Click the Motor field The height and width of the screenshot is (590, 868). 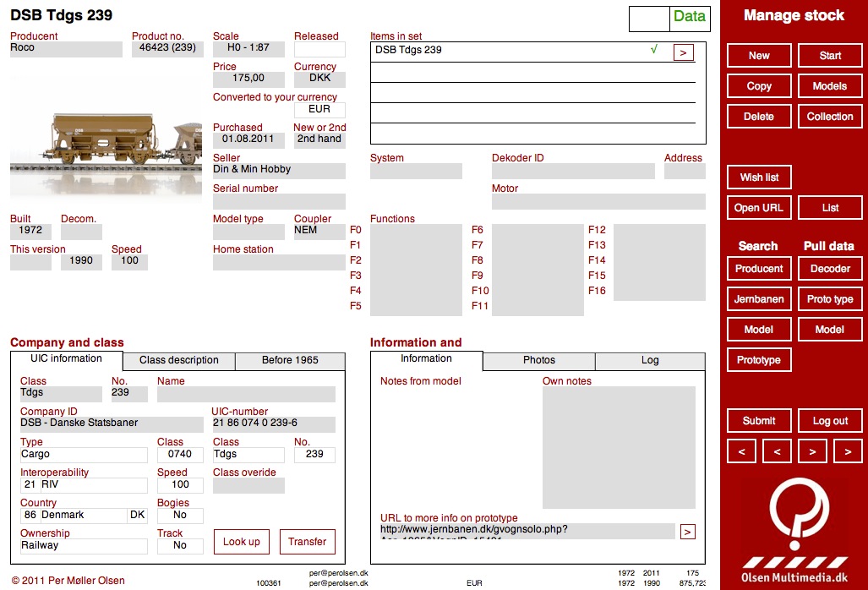tap(598, 201)
